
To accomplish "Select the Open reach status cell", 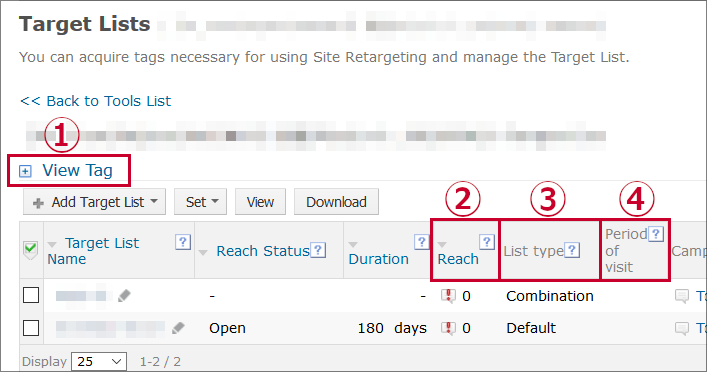I will click(227, 328).
